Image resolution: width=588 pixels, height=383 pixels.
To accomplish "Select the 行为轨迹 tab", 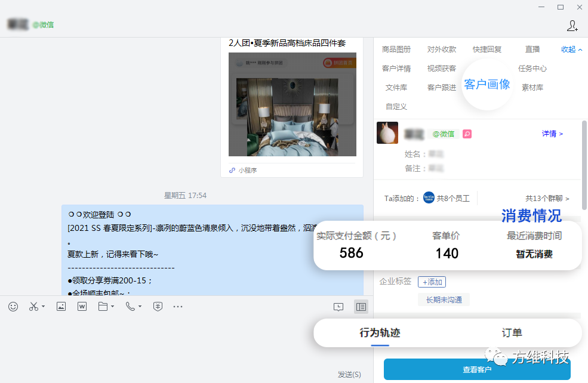I will 380,333.
